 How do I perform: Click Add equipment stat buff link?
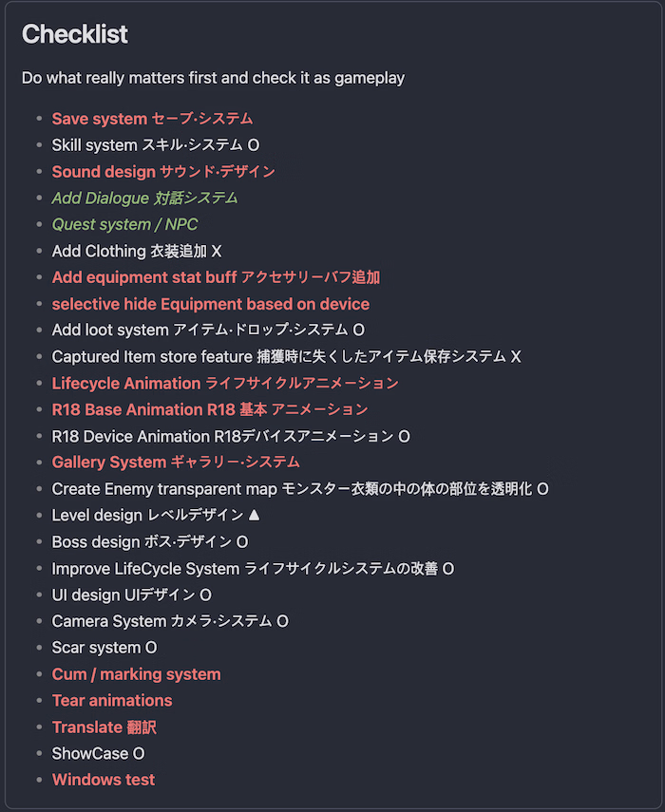click(x=216, y=277)
